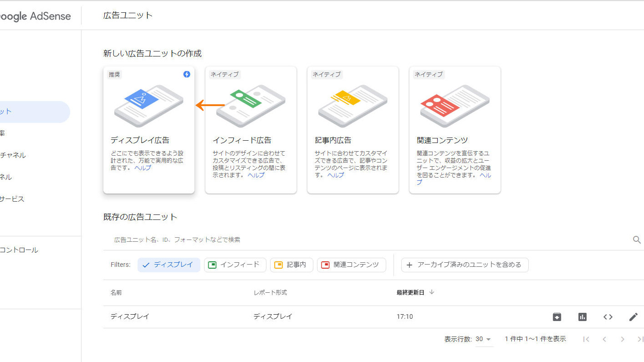Select the highlighted sidebar item ending in ット

(x=35, y=112)
